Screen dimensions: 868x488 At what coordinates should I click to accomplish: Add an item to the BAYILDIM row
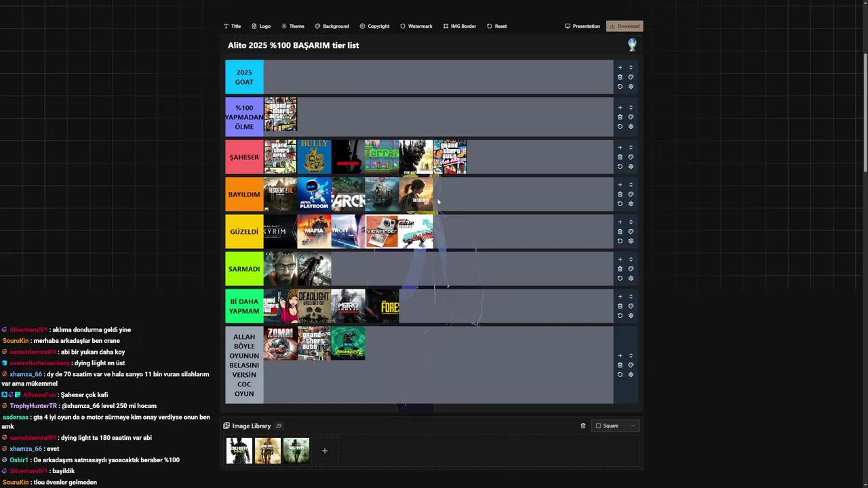(620, 185)
